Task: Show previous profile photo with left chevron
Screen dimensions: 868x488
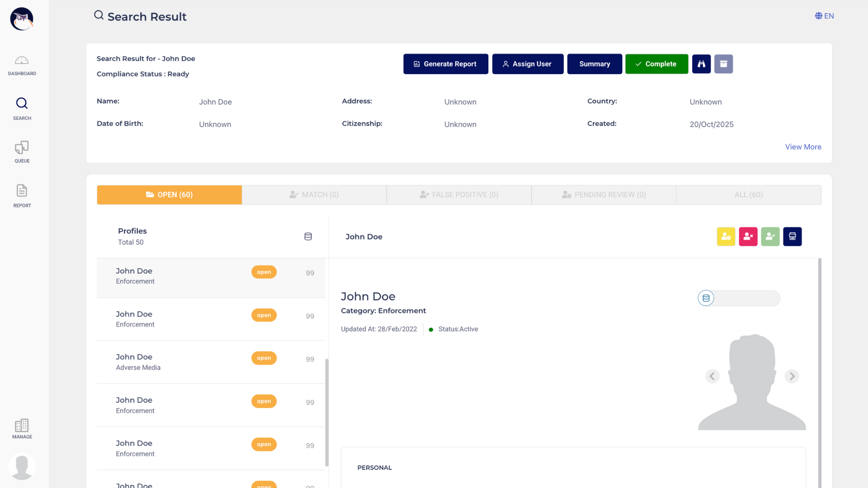Action: click(x=712, y=376)
